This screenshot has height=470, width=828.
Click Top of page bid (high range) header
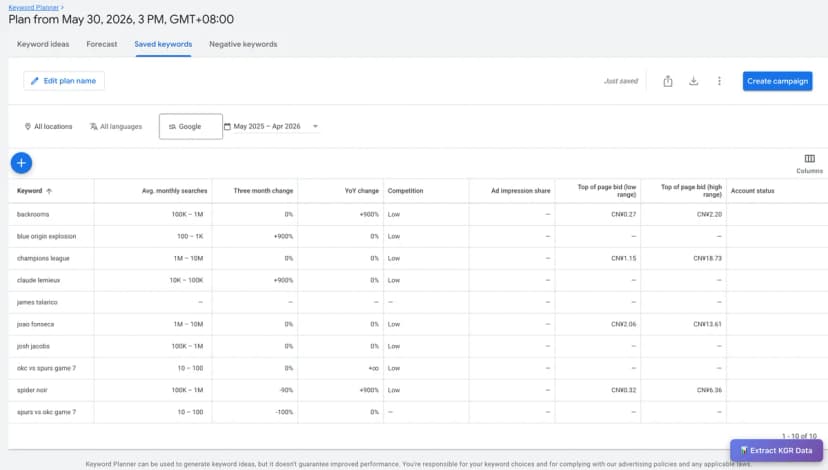pyautogui.click(x=691, y=191)
